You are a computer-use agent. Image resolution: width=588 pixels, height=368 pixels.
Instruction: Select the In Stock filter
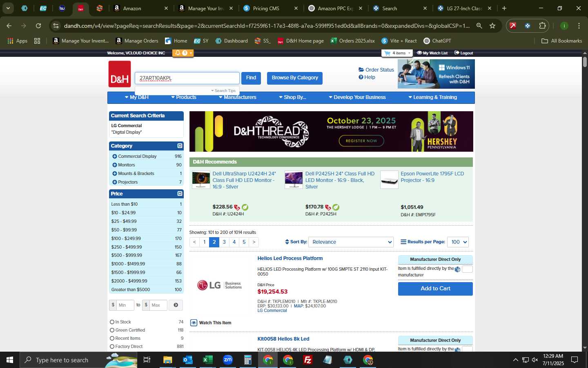120,322
